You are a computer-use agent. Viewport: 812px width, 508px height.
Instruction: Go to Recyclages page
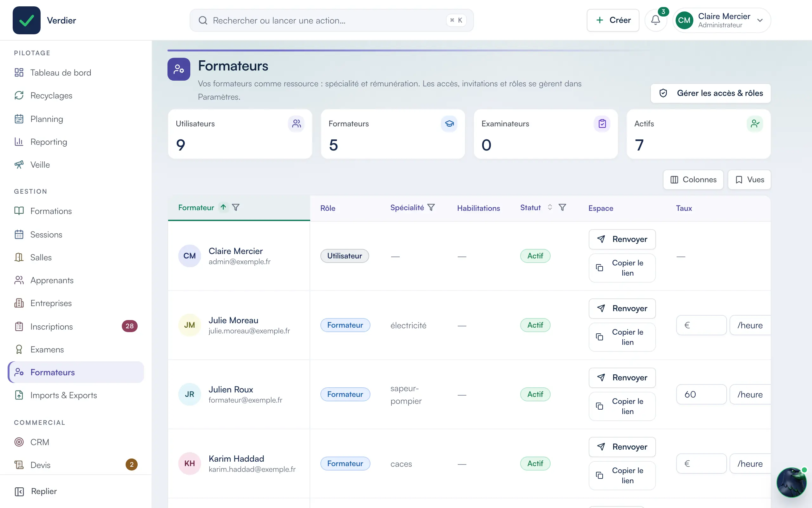click(76, 96)
